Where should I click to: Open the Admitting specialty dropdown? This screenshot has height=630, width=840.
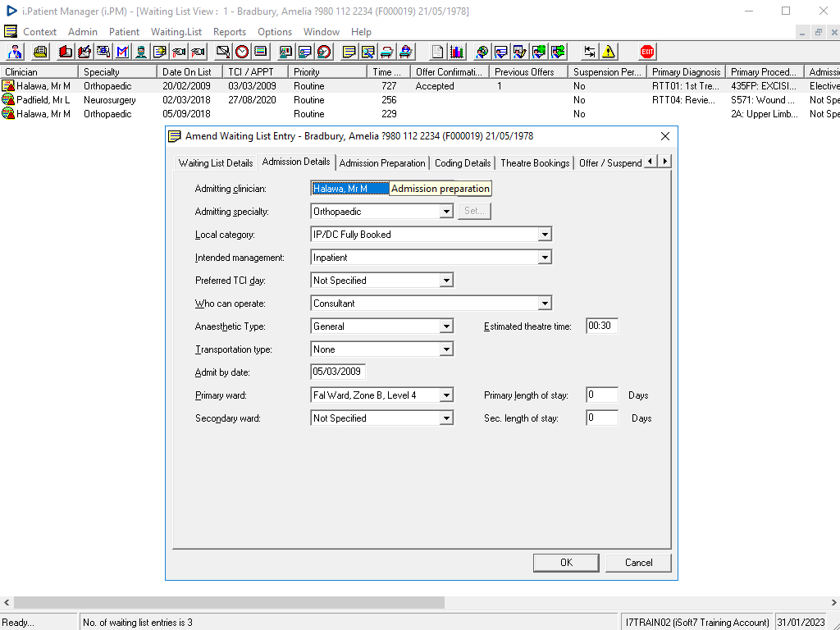446,212
